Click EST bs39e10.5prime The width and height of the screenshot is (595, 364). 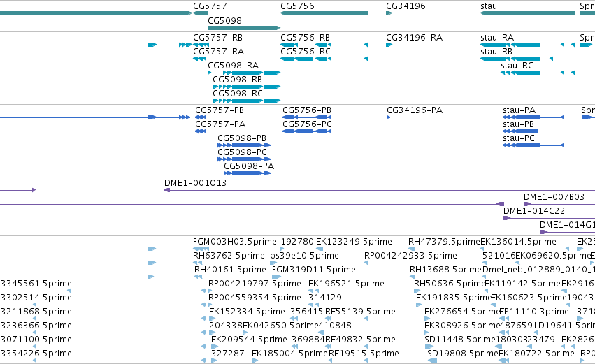coord(304,256)
